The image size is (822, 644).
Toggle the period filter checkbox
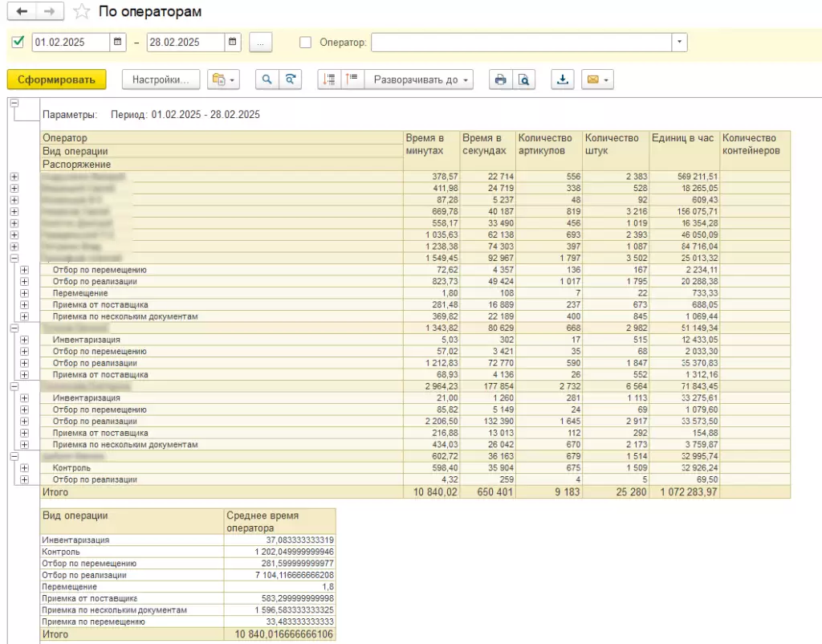coord(18,42)
